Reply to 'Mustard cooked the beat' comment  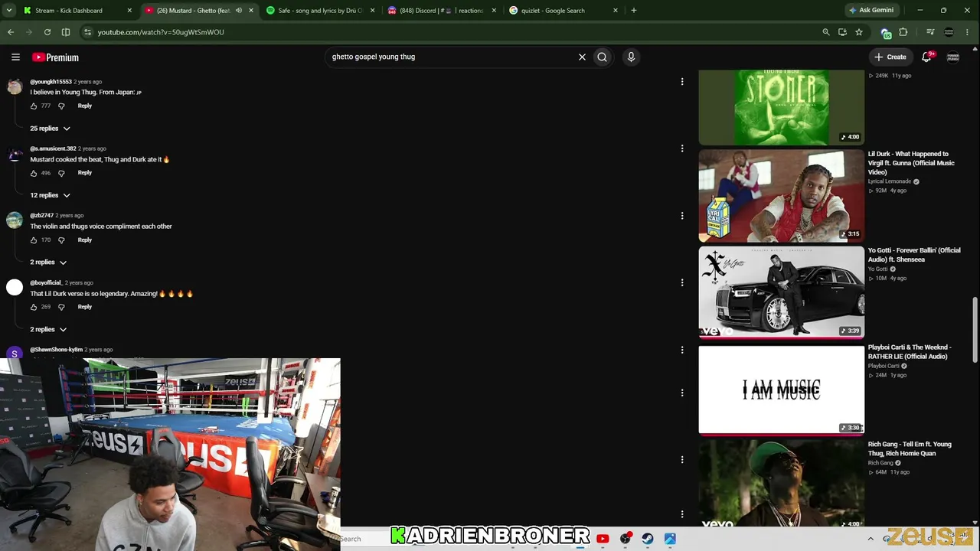(x=84, y=173)
